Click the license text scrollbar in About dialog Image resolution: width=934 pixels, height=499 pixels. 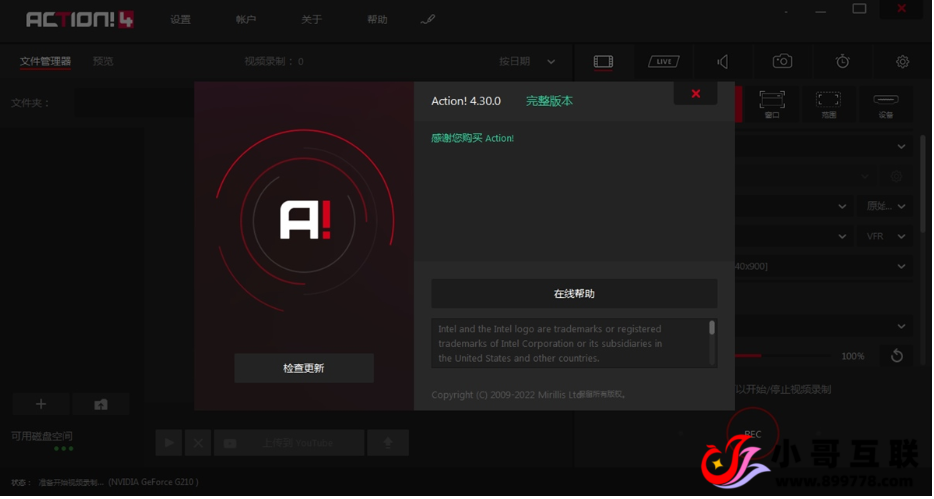[x=712, y=328]
